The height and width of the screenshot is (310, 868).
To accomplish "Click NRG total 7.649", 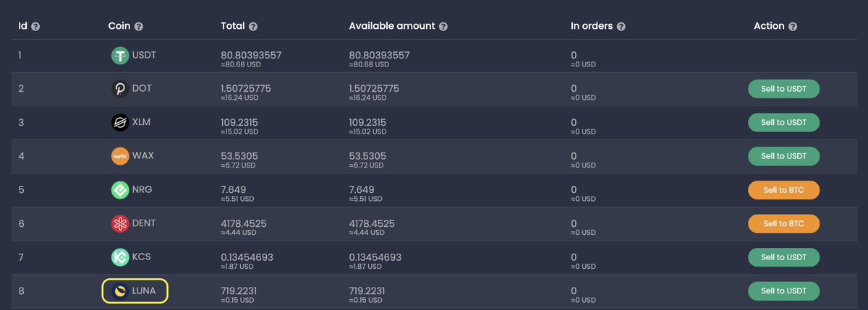I will (x=234, y=189).
